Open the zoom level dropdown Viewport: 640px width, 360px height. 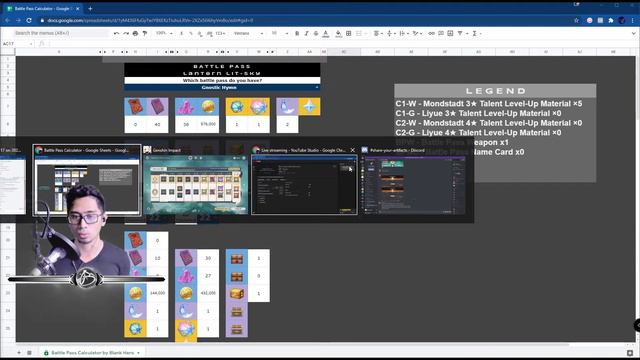[x=164, y=33]
